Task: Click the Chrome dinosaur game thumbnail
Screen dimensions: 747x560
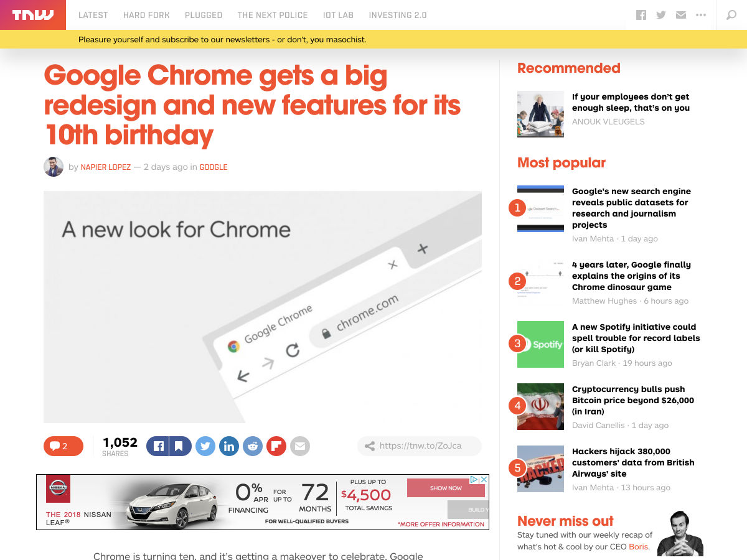Action: point(540,282)
